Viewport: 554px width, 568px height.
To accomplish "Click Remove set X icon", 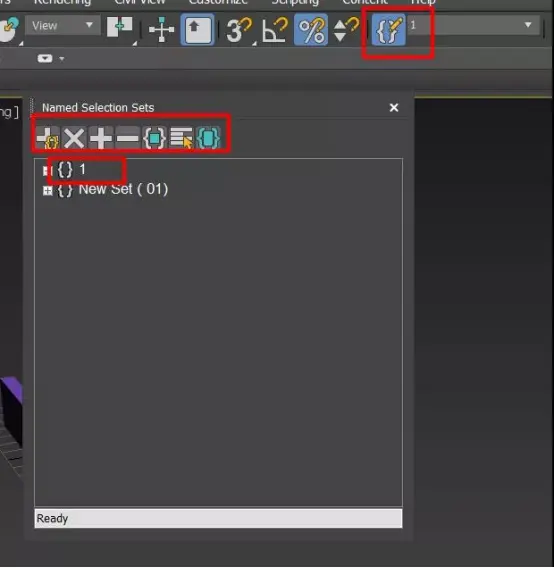I will [74, 138].
